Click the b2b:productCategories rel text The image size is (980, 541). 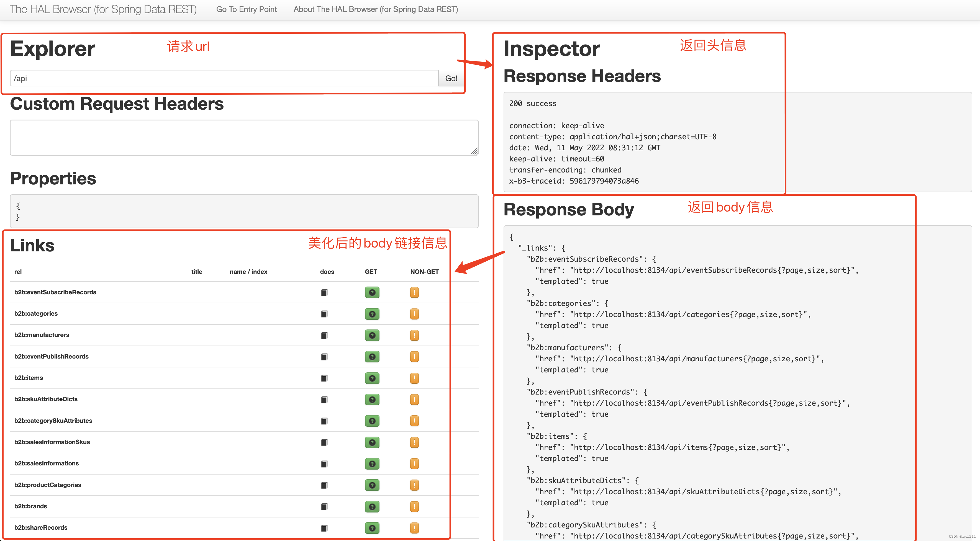pyautogui.click(x=48, y=485)
